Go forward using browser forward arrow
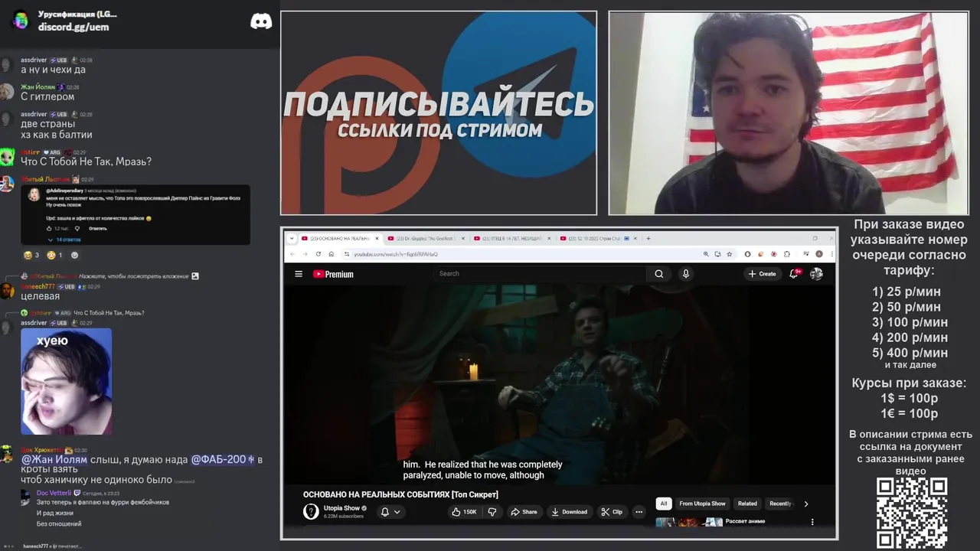The height and width of the screenshot is (551, 980). click(305, 254)
